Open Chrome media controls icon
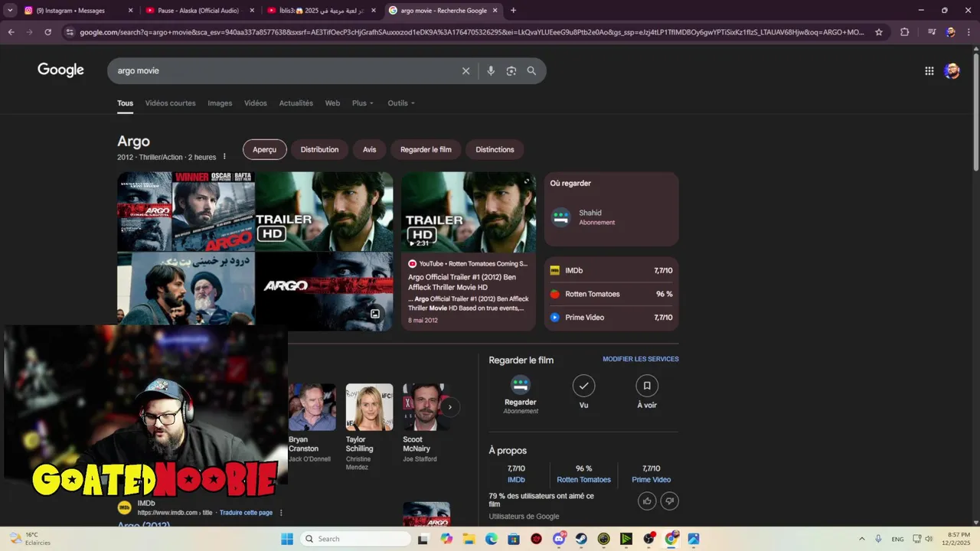Viewport: 980px width, 551px height. click(x=932, y=32)
